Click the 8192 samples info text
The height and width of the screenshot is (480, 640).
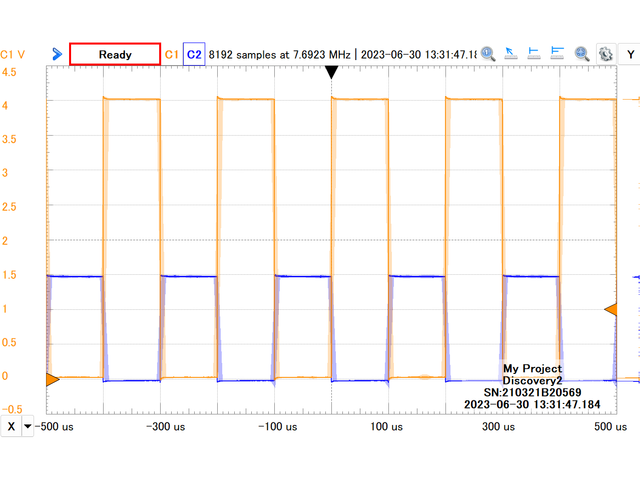pos(342,54)
